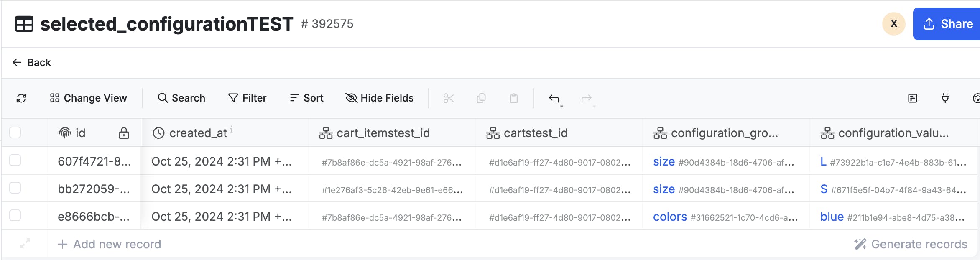Click the copy records icon
The height and width of the screenshot is (260, 980).
pos(481,98)
